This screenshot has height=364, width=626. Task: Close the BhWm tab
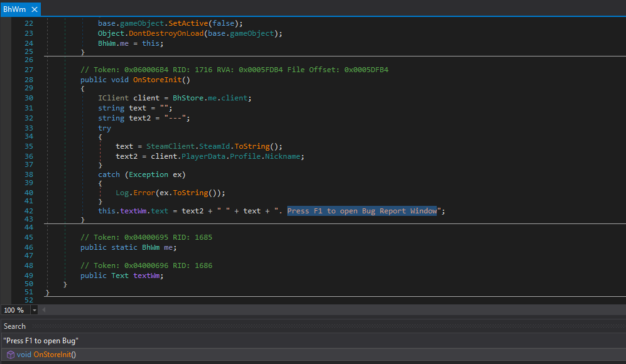(35, 9)
